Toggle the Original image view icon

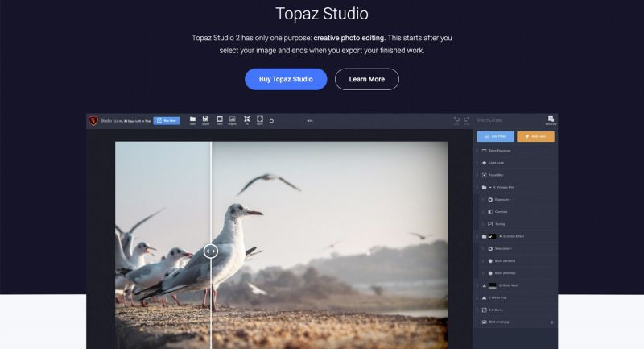click(x=233, y=119)
